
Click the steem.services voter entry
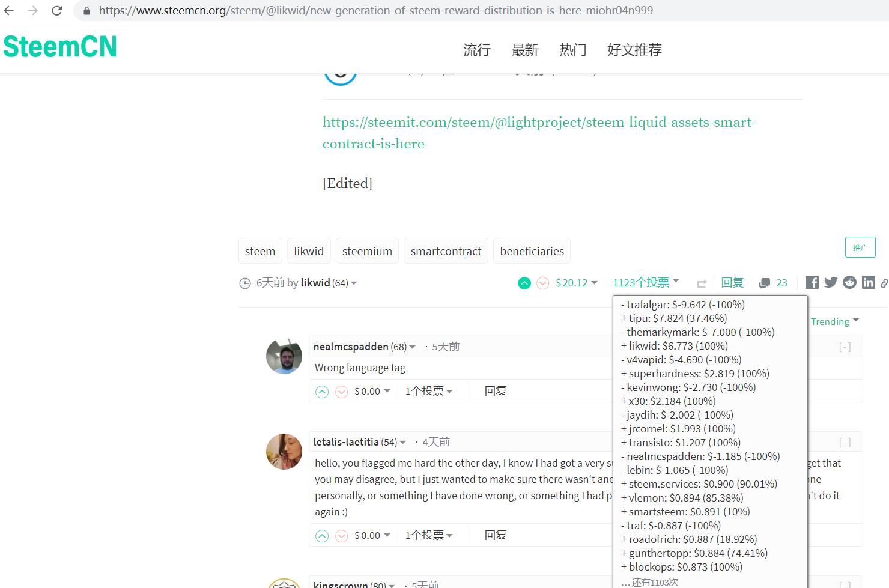[x=699, y=484]
